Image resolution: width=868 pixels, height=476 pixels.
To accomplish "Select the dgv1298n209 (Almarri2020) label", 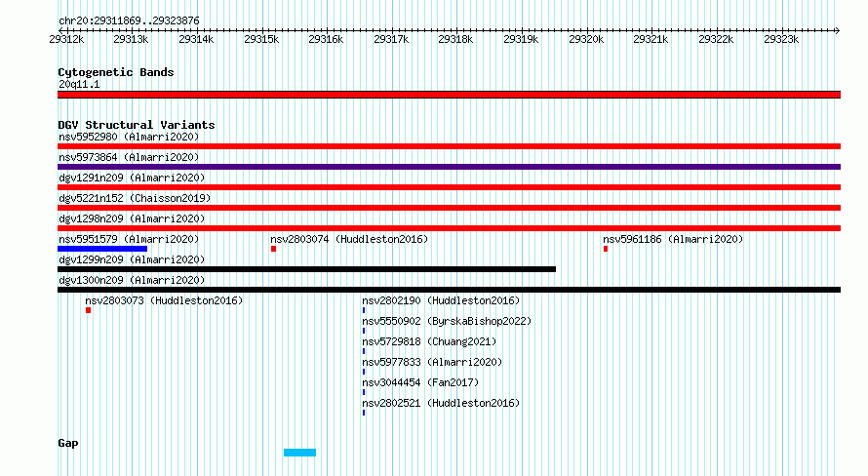I will [132, 218].
